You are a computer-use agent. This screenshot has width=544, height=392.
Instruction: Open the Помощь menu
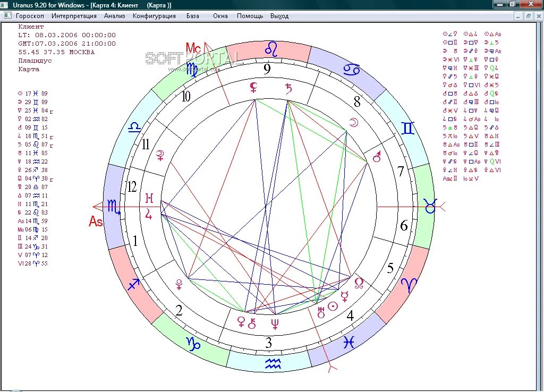(250, 16)
